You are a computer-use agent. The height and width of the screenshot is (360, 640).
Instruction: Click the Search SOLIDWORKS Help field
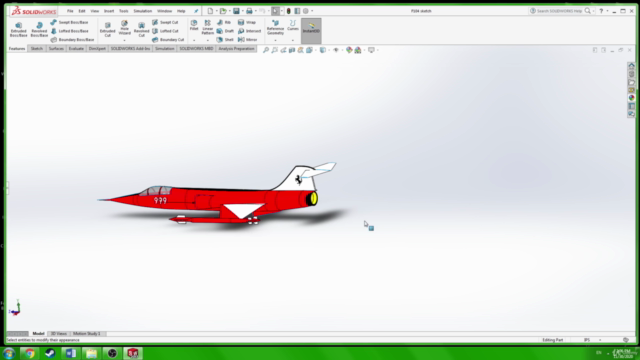click(559, 11)
